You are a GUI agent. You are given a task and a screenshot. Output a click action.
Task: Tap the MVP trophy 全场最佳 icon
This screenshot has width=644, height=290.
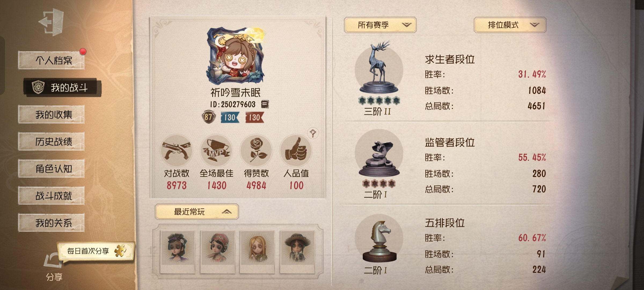point(216,150)
